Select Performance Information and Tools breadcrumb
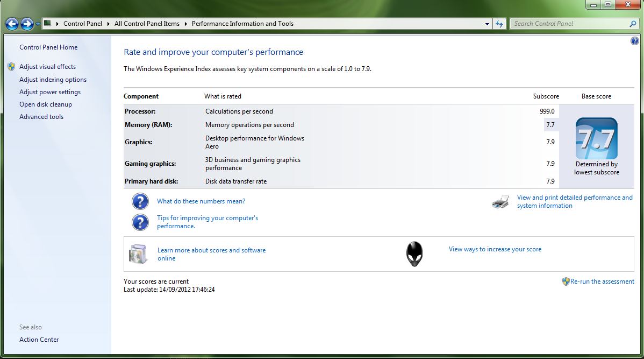This screenshot has width=644, height=359. click(x=243, y=24)
